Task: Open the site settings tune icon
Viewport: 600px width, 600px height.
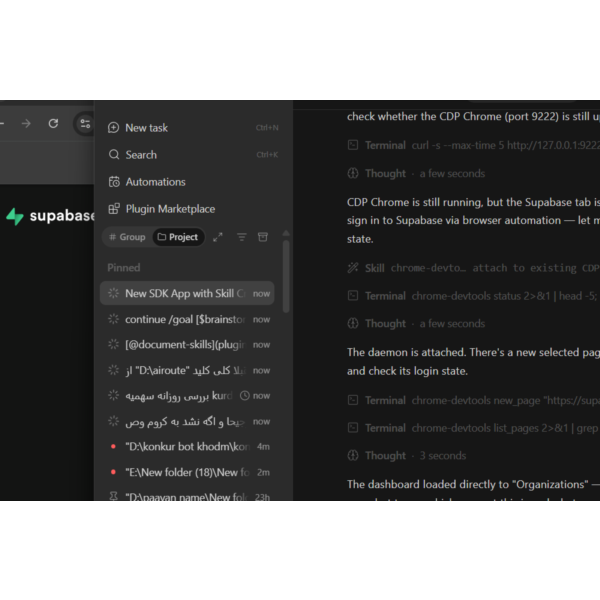Action: (85, 123)
